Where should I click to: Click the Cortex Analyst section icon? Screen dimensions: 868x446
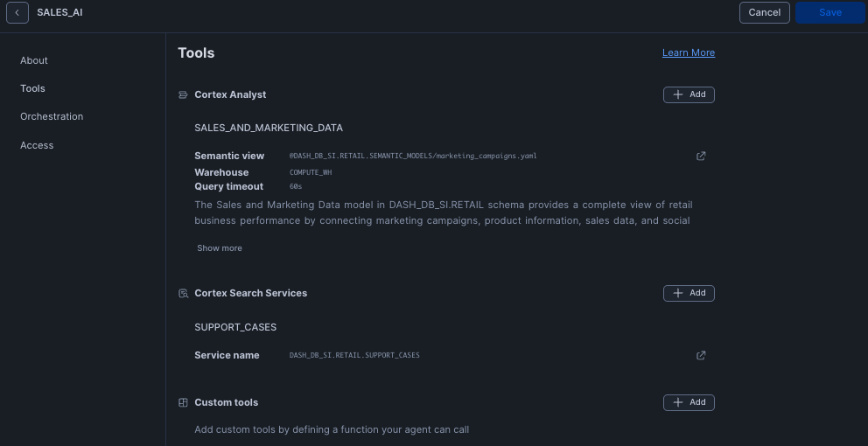pos(183,94)
